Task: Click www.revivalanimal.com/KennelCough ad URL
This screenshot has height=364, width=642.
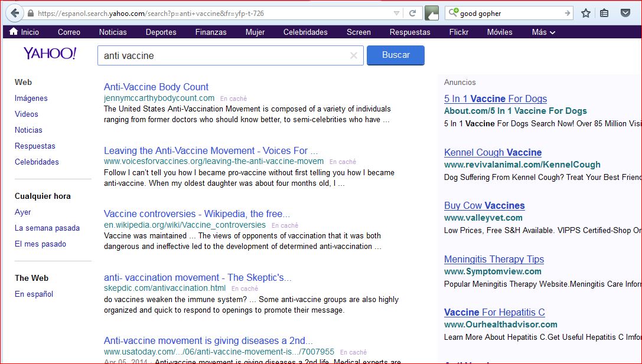Action: click(522, 165)
